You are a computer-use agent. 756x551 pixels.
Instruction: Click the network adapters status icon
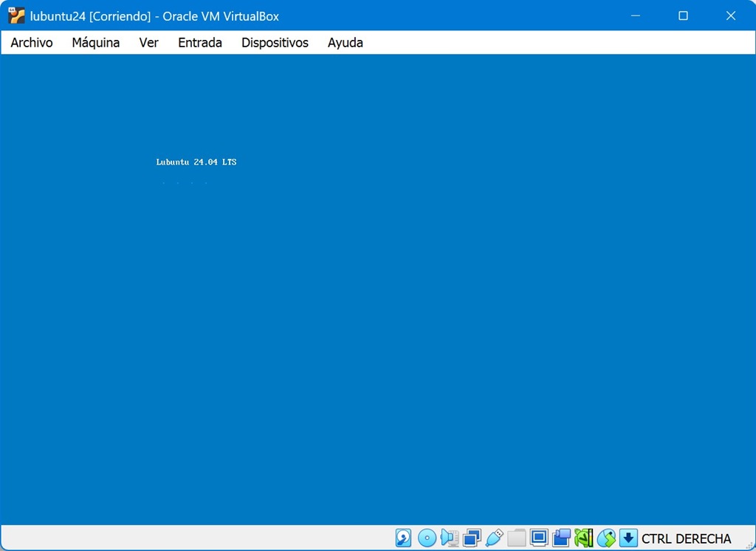pos(472,538)
